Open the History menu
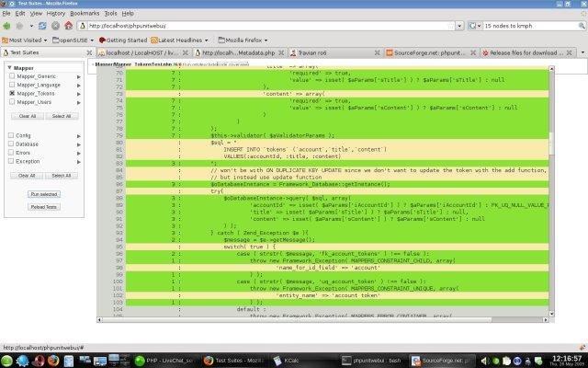Viewport: 588px width, 368px height. point(56,14)
